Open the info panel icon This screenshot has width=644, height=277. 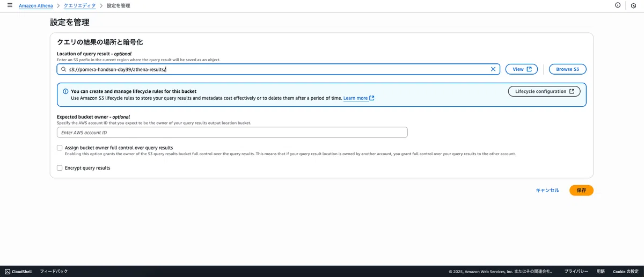point(618,5)
